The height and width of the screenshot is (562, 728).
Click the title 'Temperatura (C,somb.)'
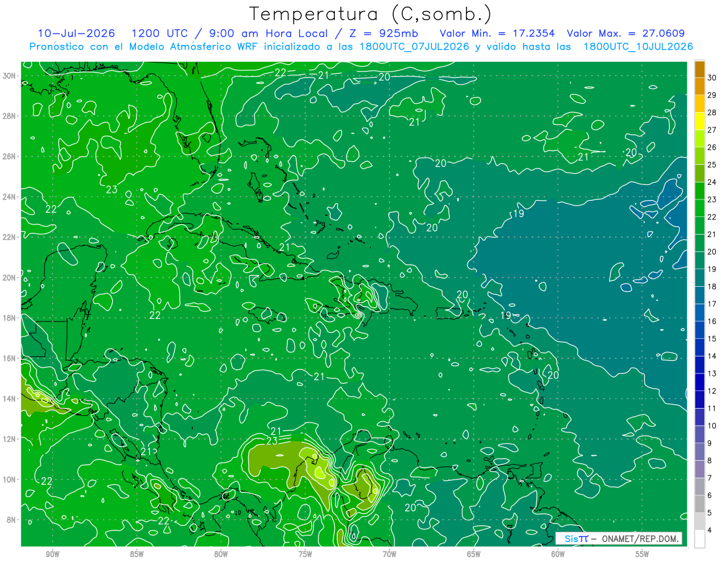pos(371,14)
